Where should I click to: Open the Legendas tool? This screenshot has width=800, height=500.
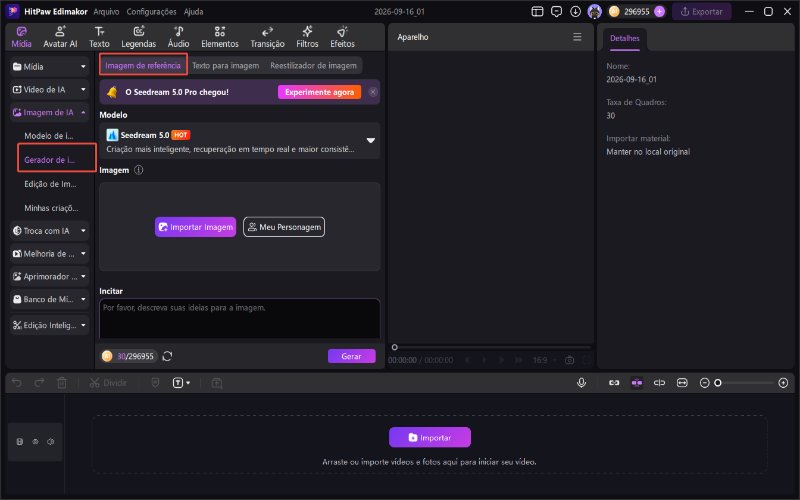tap(139, 37)
